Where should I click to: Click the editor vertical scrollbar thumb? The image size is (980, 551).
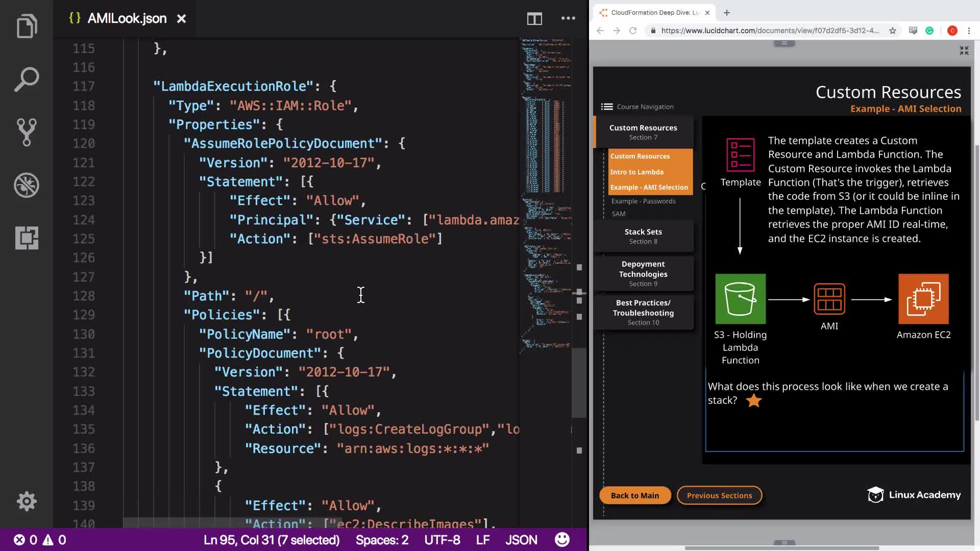(x=579, y=383)
